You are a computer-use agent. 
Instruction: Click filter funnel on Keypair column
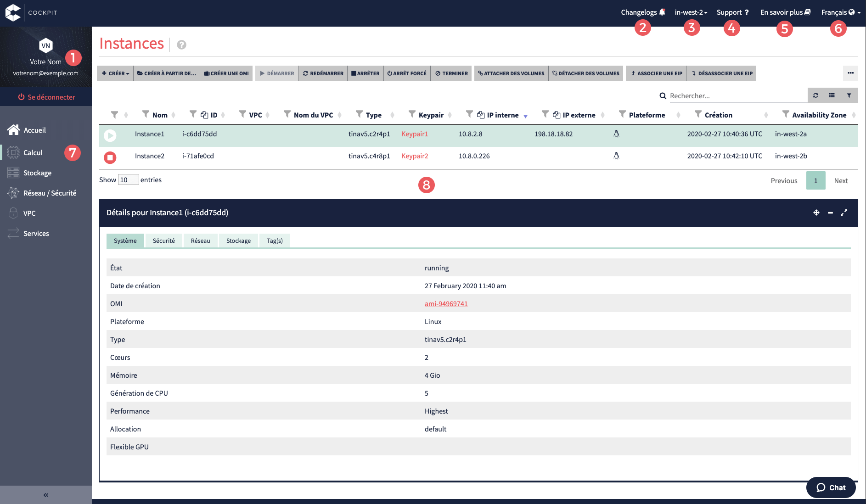coord(412,114)
